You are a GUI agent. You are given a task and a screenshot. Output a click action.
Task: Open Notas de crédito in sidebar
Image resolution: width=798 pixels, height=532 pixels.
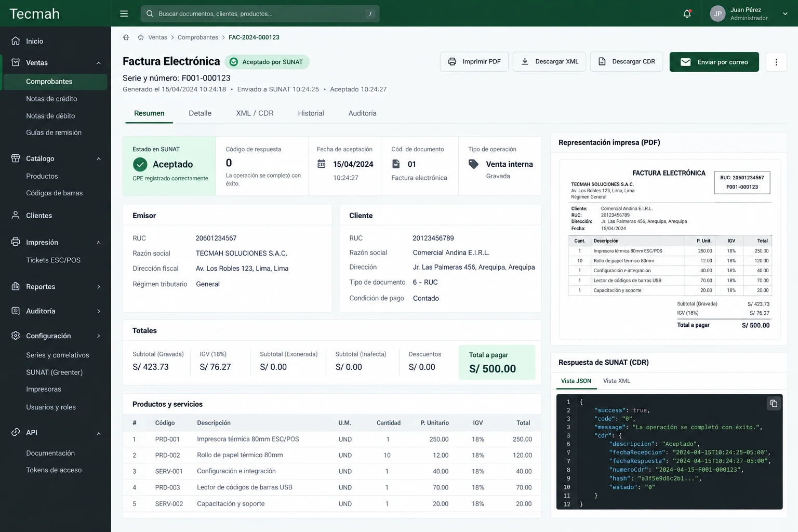coord(51,99)
